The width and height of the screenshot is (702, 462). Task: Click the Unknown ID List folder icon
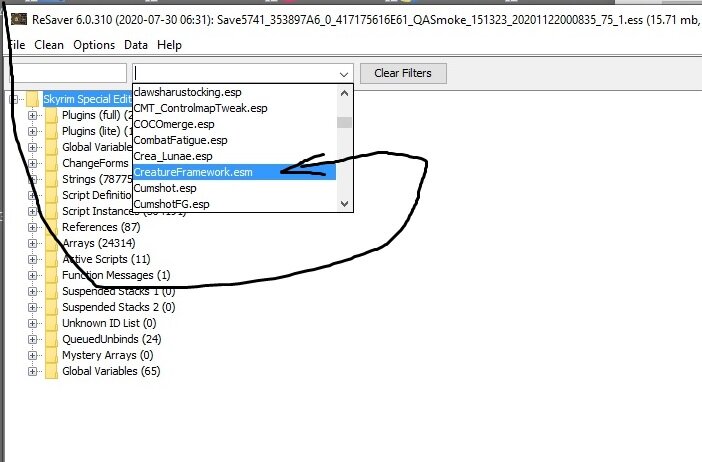51,323
